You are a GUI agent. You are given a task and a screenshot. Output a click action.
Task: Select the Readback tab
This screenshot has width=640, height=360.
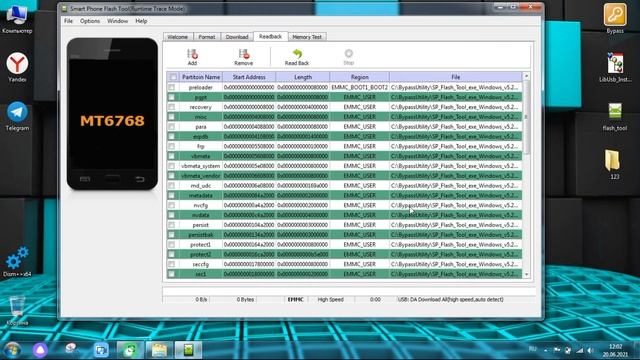[x=270, y=36]
